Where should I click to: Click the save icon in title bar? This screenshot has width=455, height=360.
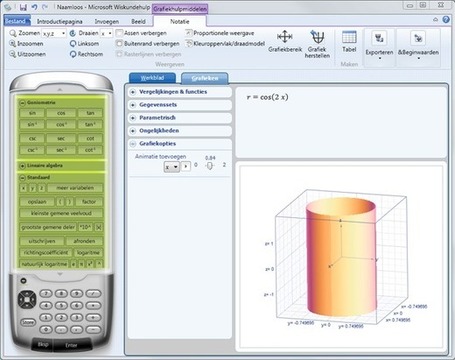23,7
